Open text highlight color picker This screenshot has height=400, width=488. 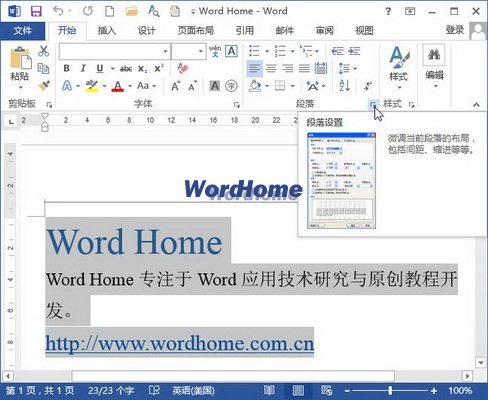[x=104, y=86]
